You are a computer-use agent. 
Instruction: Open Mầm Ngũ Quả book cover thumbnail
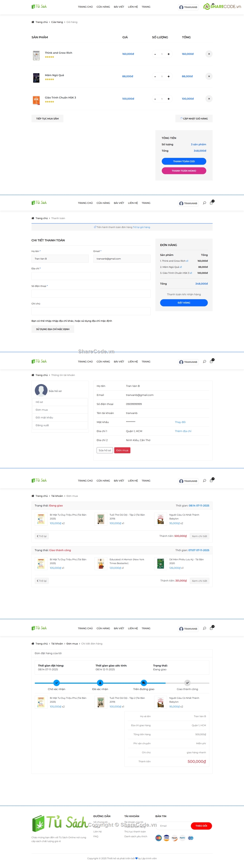pyautogui.click(x=36, y=78)
